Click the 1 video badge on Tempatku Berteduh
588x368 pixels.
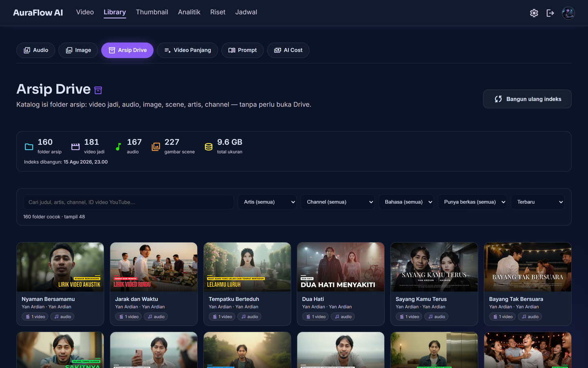click(x=222, y=316)
